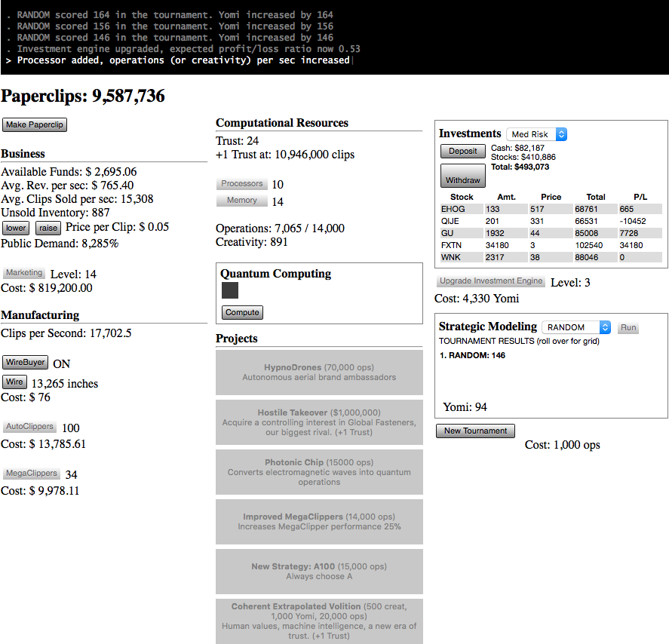Select the Photonic Chip project

(x=319, y=472)
